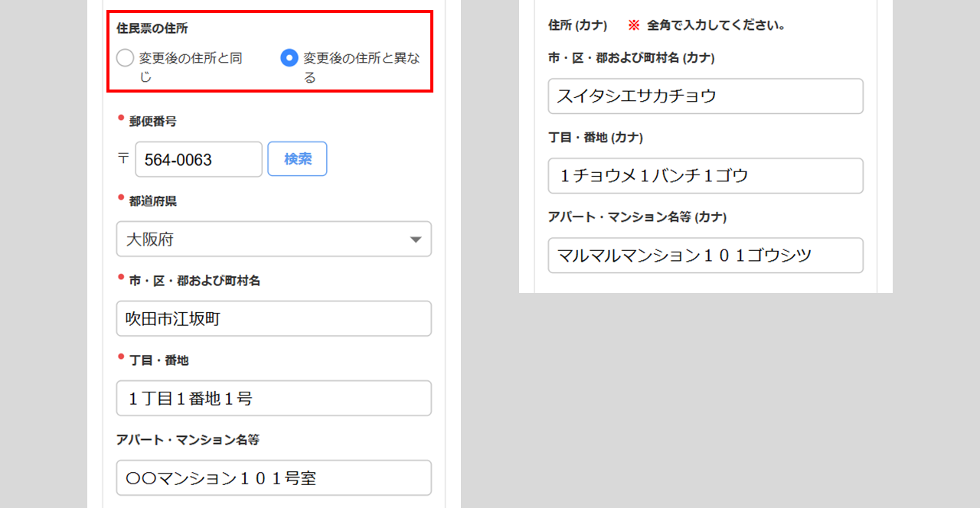Click the 郵便番号 field label
Image resolution: width=980 pixels, height=508 pixels.
152,121
